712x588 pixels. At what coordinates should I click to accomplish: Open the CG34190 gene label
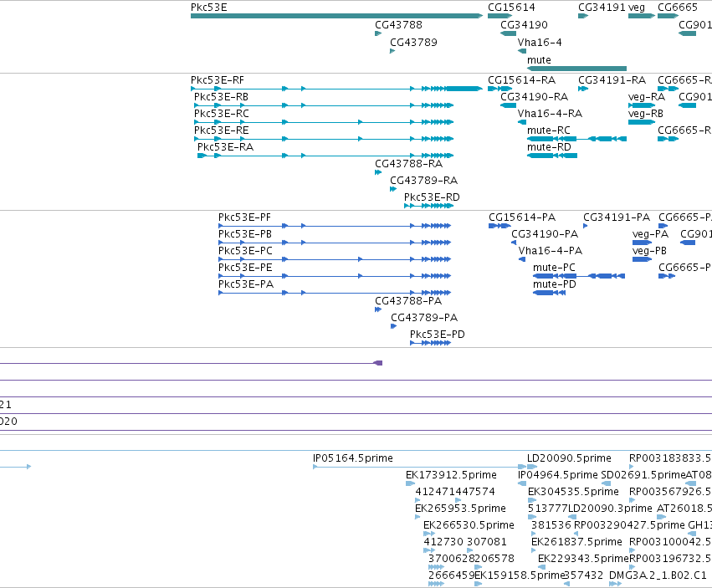pos(524,25)
